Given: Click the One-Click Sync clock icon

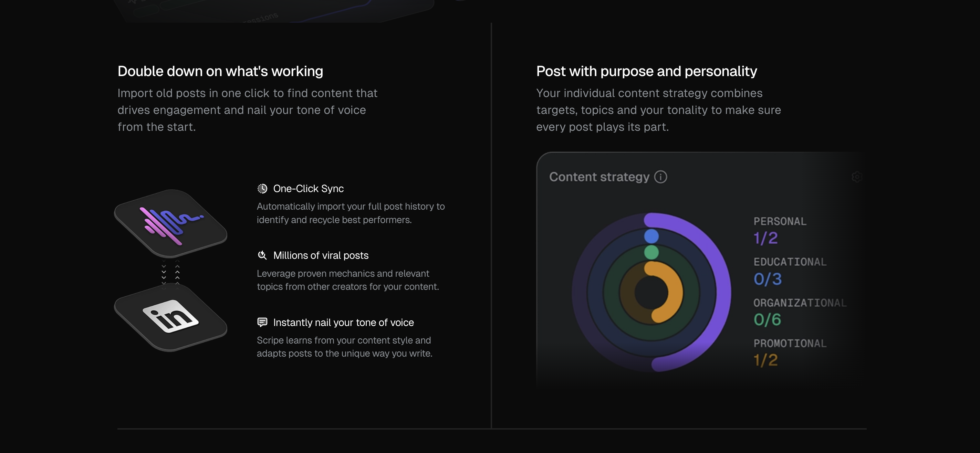Looking at the screenshot, I should tap(262, 188).
